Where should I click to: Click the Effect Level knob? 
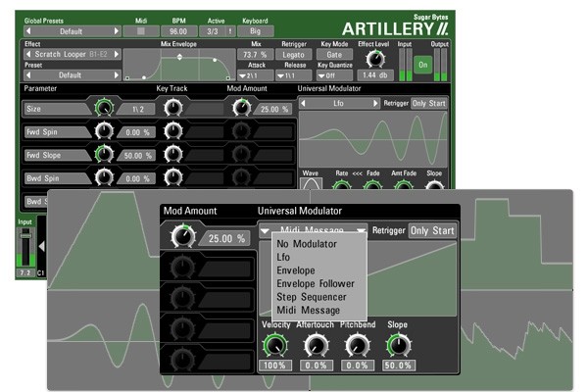click(375, 59)
